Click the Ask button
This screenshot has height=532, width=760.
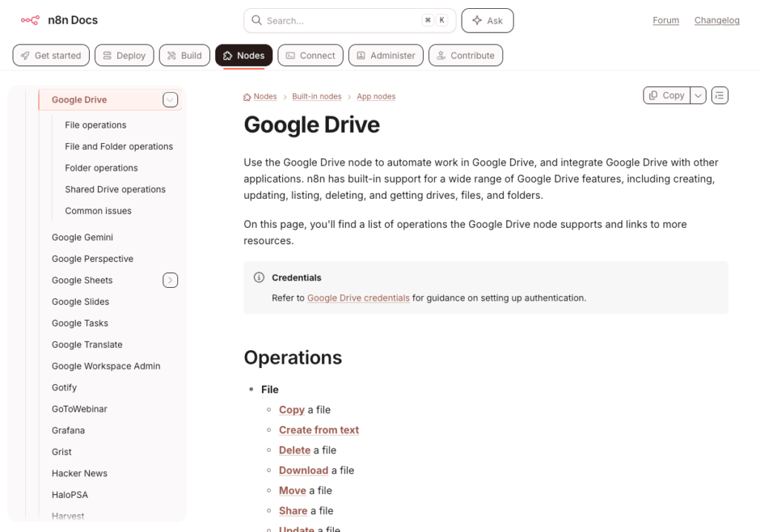click(x=488, y=20)
